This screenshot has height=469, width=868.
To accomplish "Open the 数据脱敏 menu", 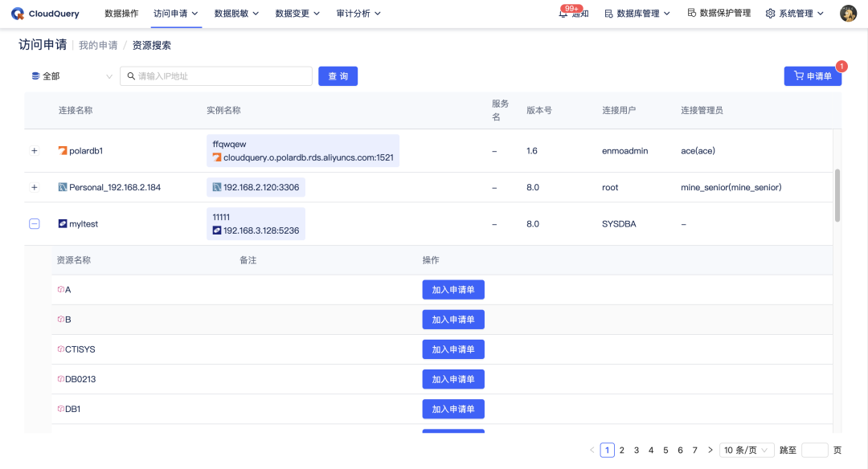I will click(236, 14).
